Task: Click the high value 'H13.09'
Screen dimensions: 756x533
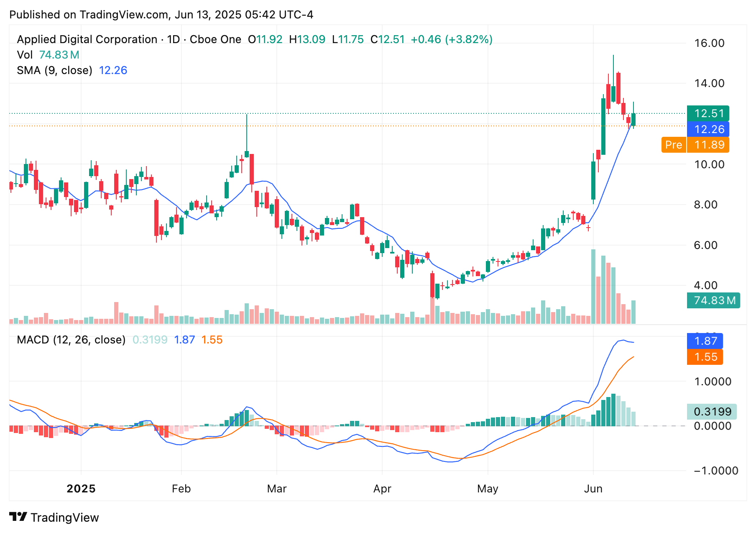Action: (307, 39)
